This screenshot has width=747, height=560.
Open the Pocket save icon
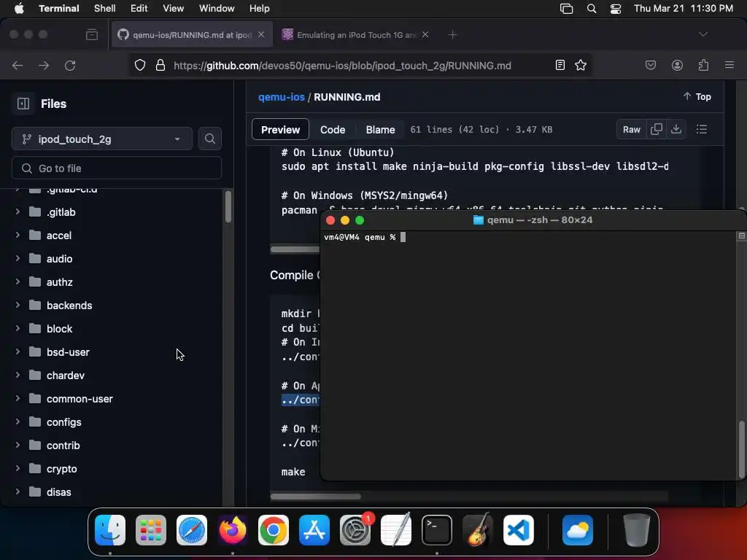(650, 65)
